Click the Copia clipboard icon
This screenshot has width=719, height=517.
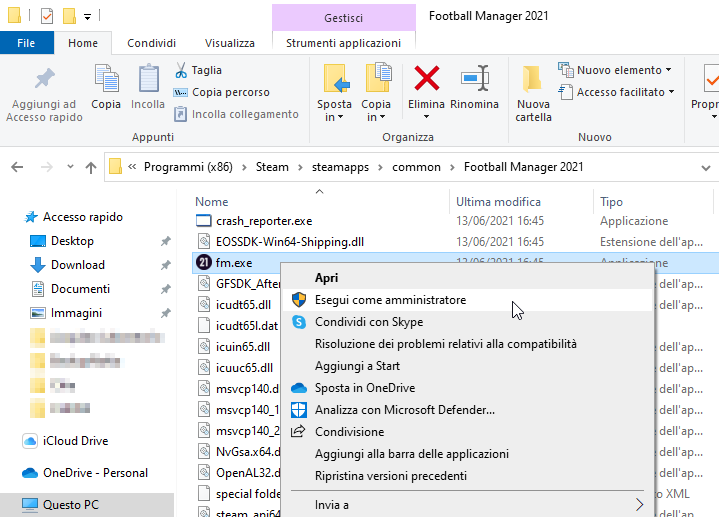106,78
